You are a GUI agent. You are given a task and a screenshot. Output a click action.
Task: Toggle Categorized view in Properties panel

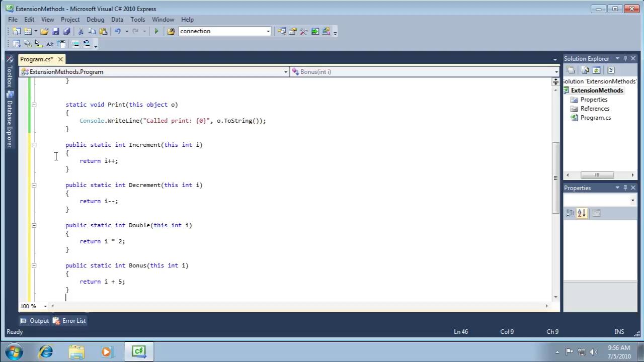click(570, 213)
